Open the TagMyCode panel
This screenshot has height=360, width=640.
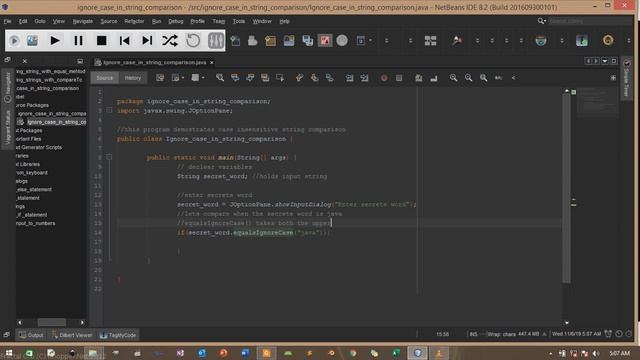click(x=118, y=335)
